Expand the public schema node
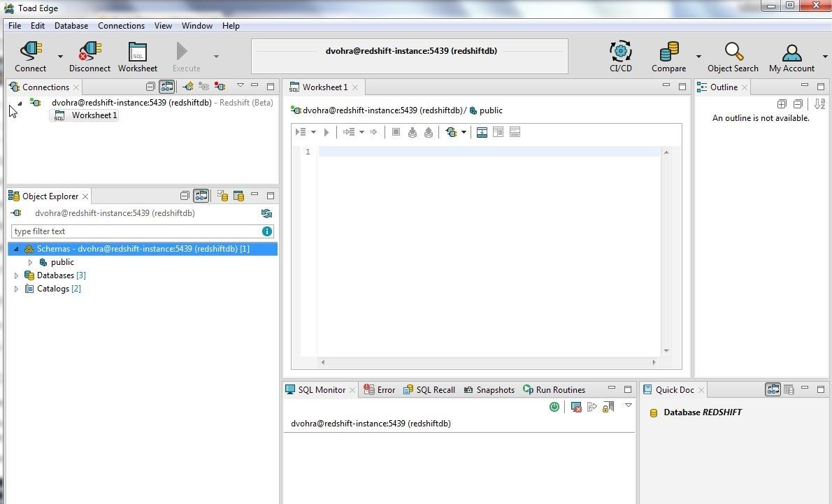Screen dimensions: 832x504 click(30, 262)
